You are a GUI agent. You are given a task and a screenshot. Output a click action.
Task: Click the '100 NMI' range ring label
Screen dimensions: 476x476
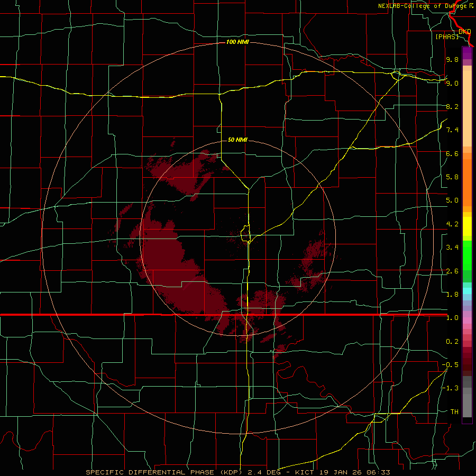pyautogui.click(x=237, y=42)
